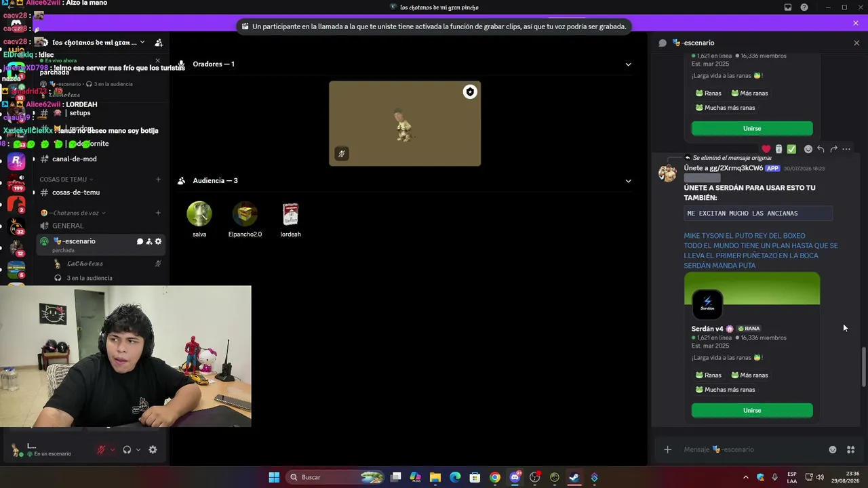Image resolution: width=868 pixels, height=488 pixels.
Task: Open user settings gear in user panel
Action: pos(153,449)
